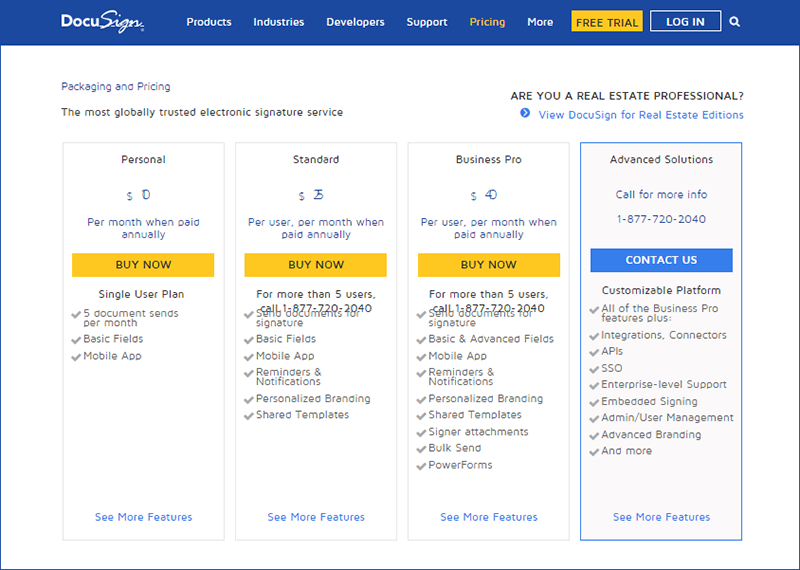Click the checkmark next to SSO
800x570 pixels.
click(x=594, y=369)
